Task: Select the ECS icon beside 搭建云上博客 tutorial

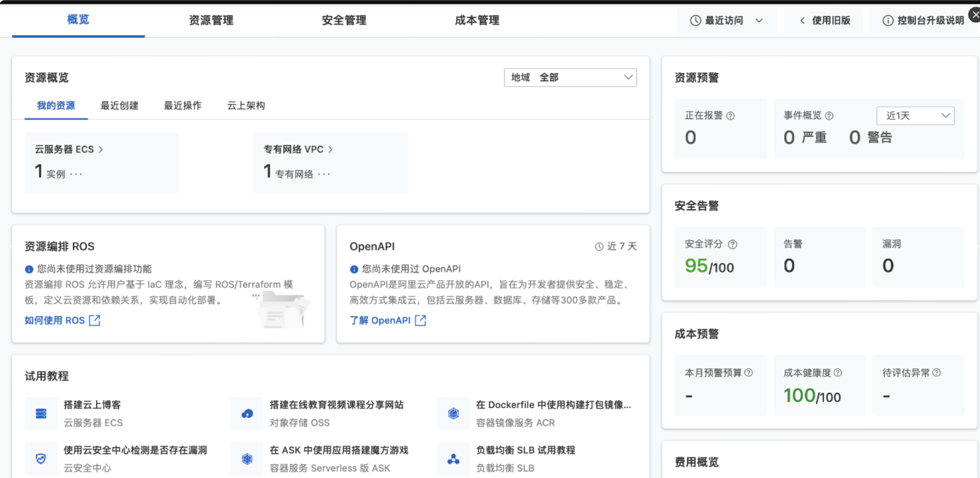Action: 40,413
